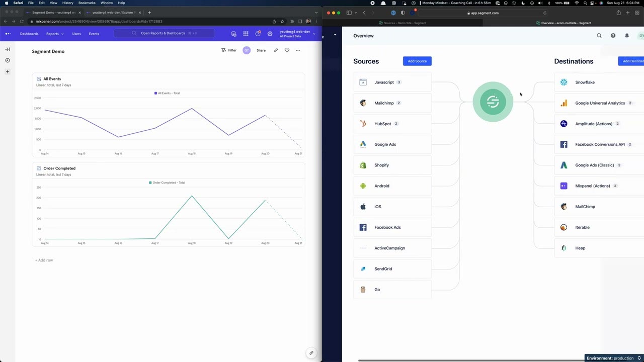Click the + Add row link

click(44, 260)
